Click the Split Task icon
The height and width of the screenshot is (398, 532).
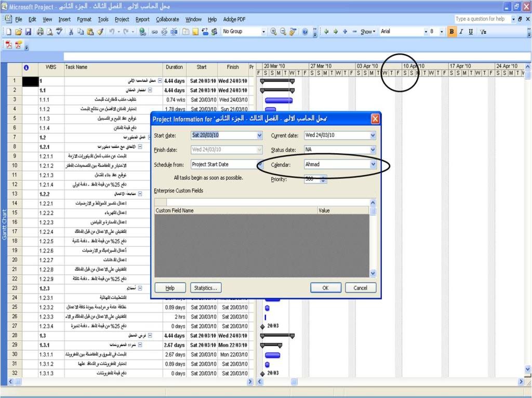tap(174, 32)
